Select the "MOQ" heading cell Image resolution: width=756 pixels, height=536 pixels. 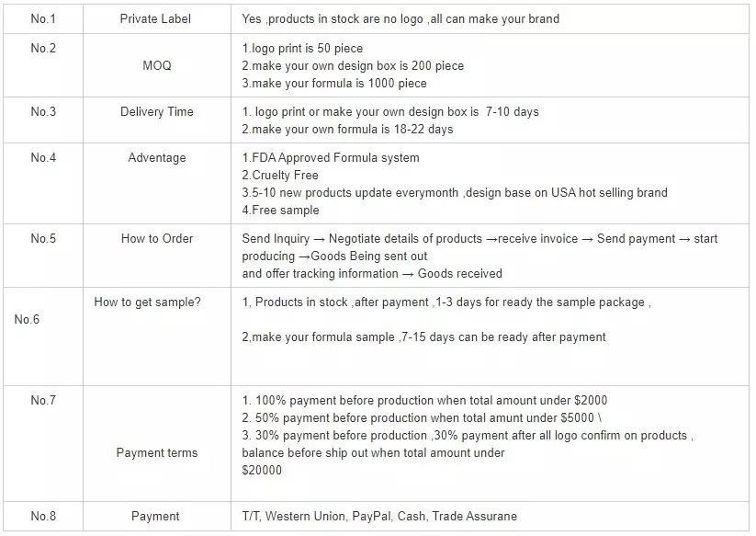click(156, 66)
